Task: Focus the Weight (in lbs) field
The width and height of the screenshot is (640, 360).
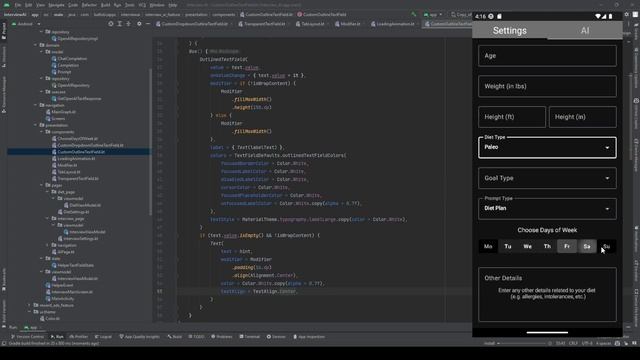Action: pyautogui.click(x=547, y=86)
